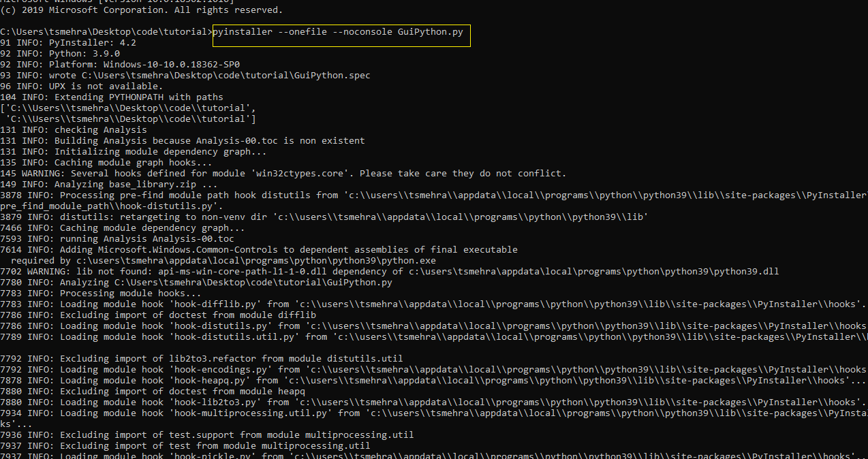
Task: Click 'Excluding import of test.support' line
Action: click(x=207, y=435)
